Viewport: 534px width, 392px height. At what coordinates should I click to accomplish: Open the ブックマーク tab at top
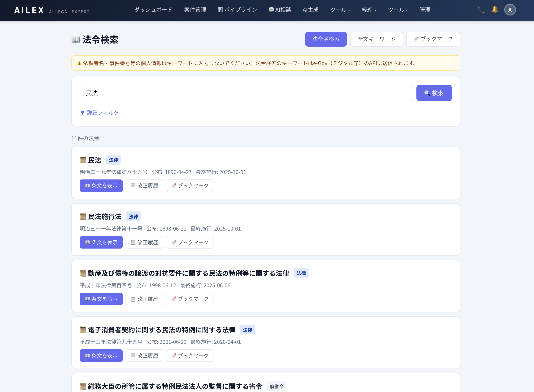433,39
